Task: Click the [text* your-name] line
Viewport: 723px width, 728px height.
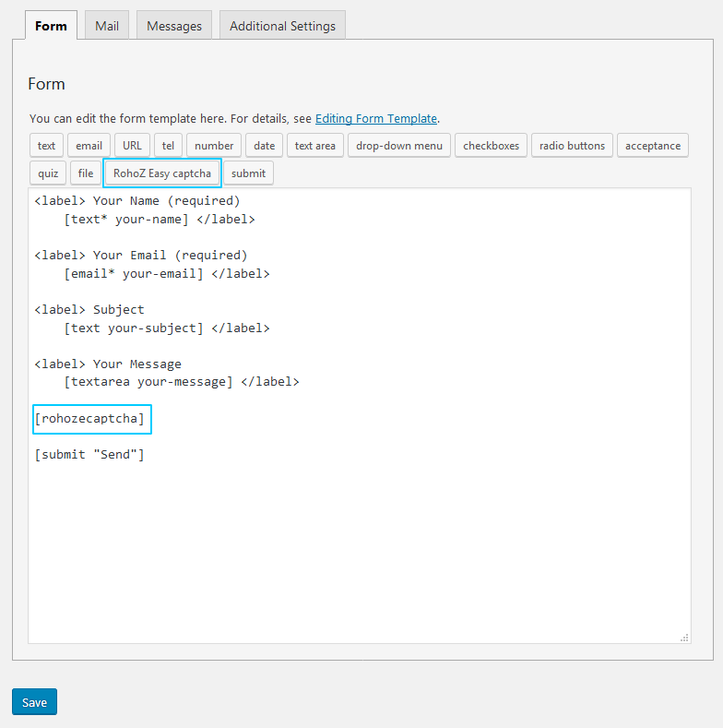Action: [160, 220]
